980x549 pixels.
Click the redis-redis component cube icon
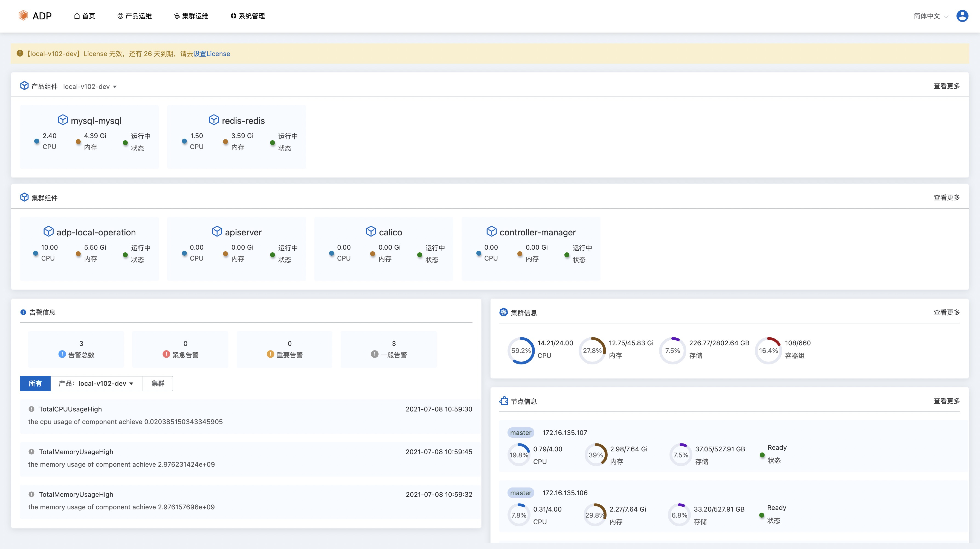click(214, 120)
